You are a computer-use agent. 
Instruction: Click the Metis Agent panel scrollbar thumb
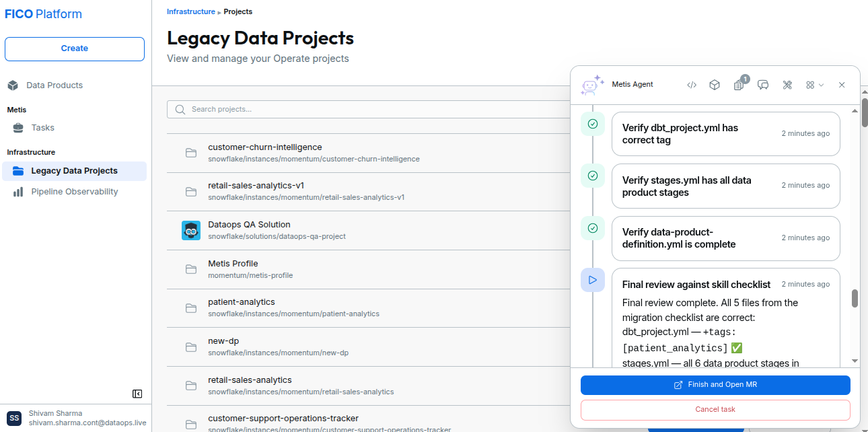(855, 299)
